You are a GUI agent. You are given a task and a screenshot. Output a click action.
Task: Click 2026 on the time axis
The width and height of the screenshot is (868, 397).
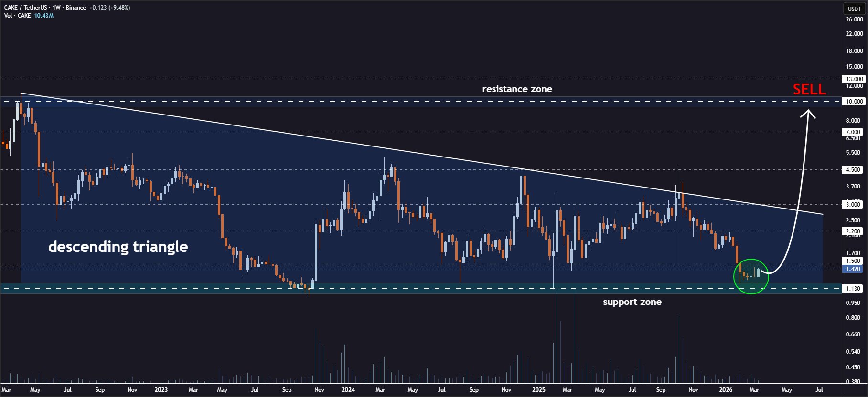pos(726,390)
